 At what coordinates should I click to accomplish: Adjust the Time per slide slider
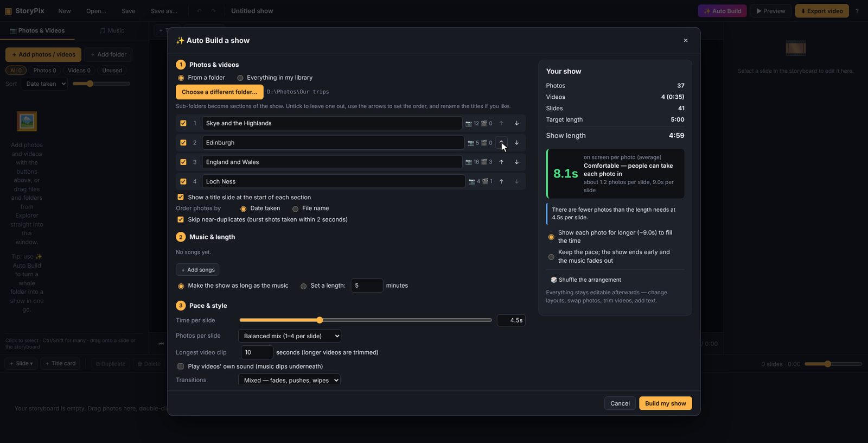tap(366, 320)
